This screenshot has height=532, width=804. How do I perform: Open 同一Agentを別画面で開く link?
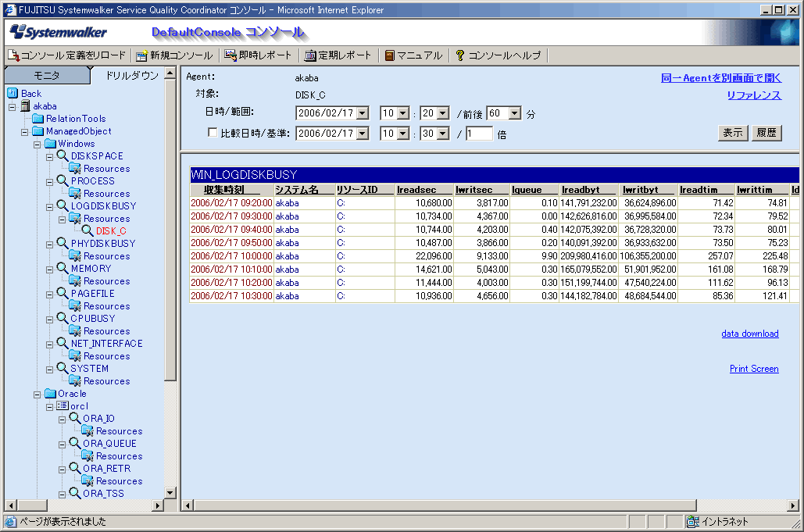point(721,78)
